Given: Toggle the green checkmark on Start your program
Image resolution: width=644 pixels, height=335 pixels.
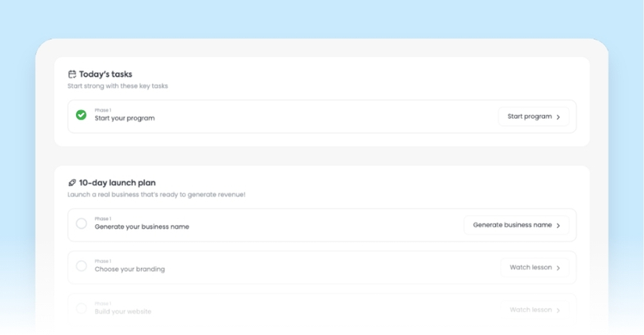Looking at the screenshot, I should 81,116.
